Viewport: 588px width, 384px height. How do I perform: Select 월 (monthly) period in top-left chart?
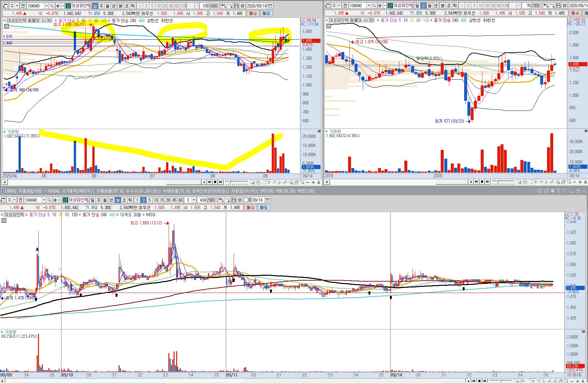(108, 6)
